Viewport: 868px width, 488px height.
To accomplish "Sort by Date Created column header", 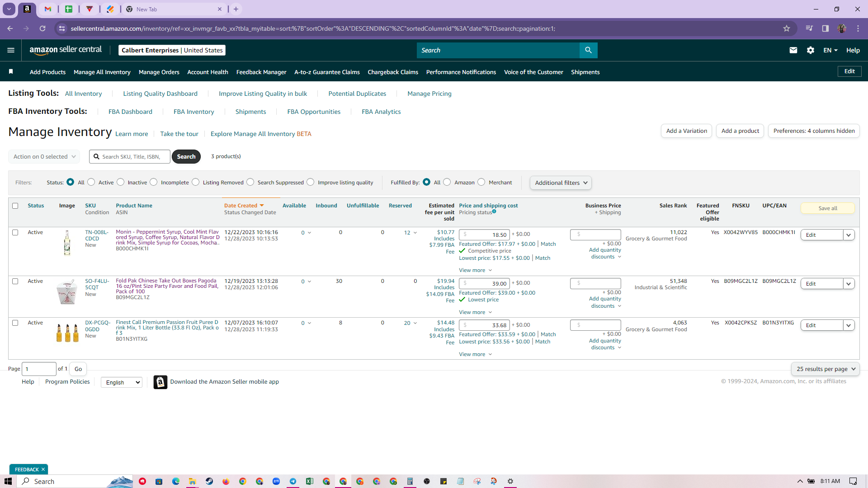I will tap(244, 206).
